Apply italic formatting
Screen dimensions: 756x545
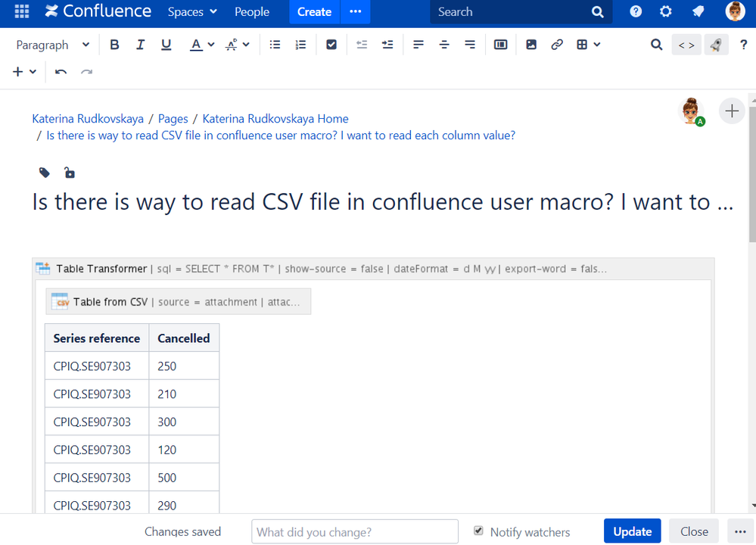click(140, 45)
